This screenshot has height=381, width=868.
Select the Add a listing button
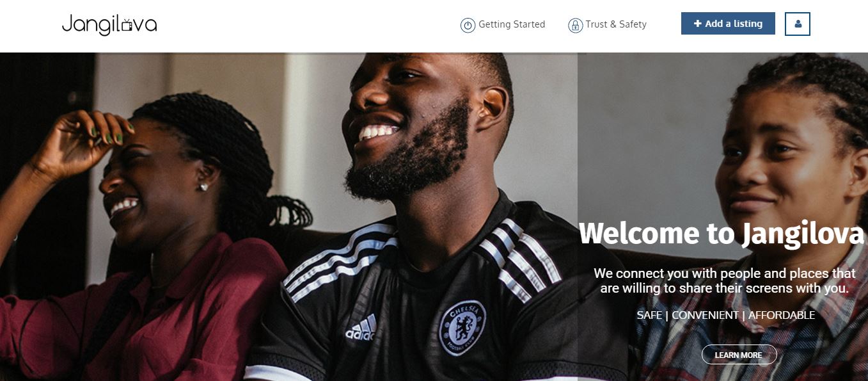point(728,24)
